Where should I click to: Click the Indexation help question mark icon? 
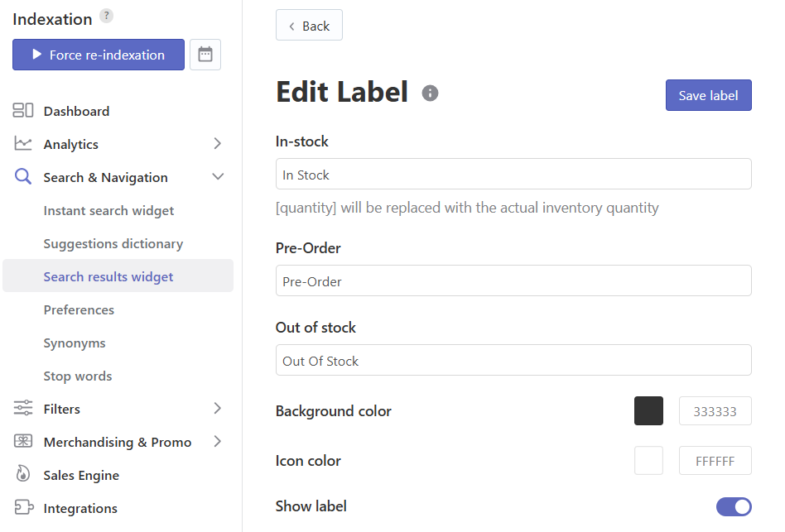pos(106,16)
